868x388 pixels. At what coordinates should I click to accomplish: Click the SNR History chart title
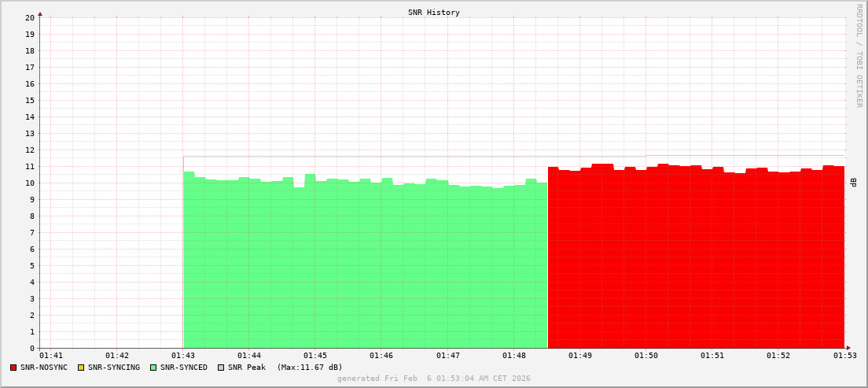tap(434, 13)
